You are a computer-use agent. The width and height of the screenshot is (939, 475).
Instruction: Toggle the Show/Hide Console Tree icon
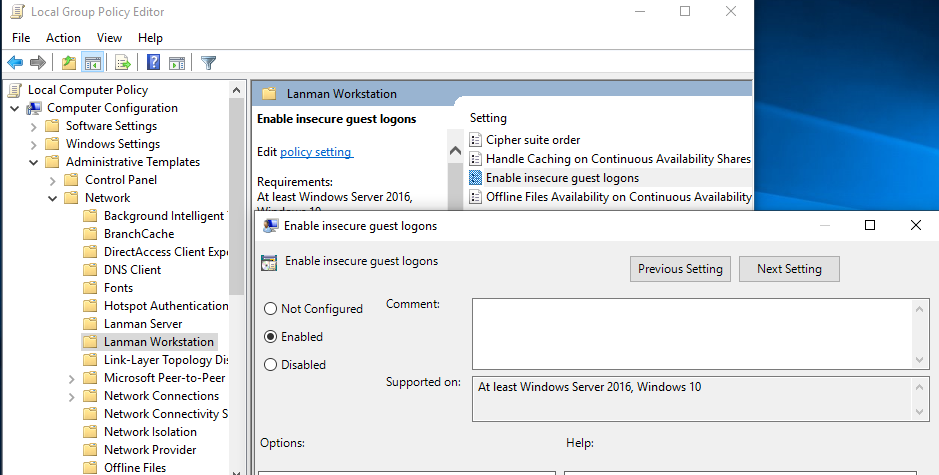pos(92,62)
